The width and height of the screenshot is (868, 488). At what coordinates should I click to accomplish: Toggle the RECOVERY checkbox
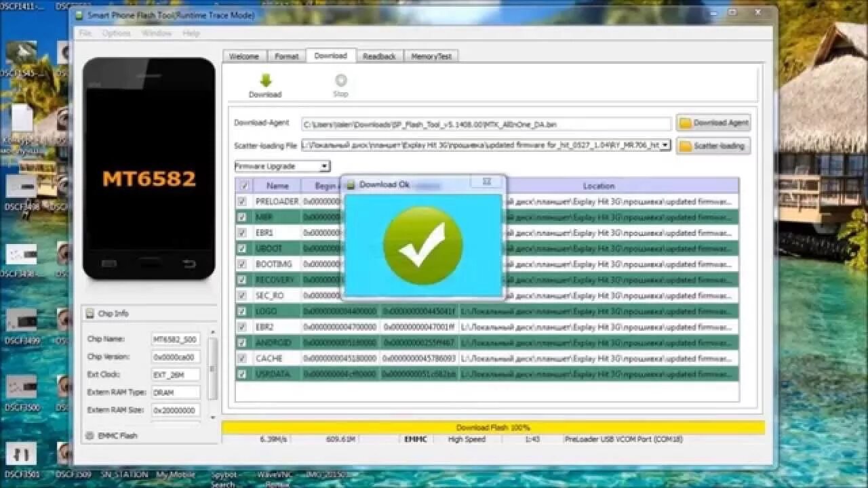[241, 279]
